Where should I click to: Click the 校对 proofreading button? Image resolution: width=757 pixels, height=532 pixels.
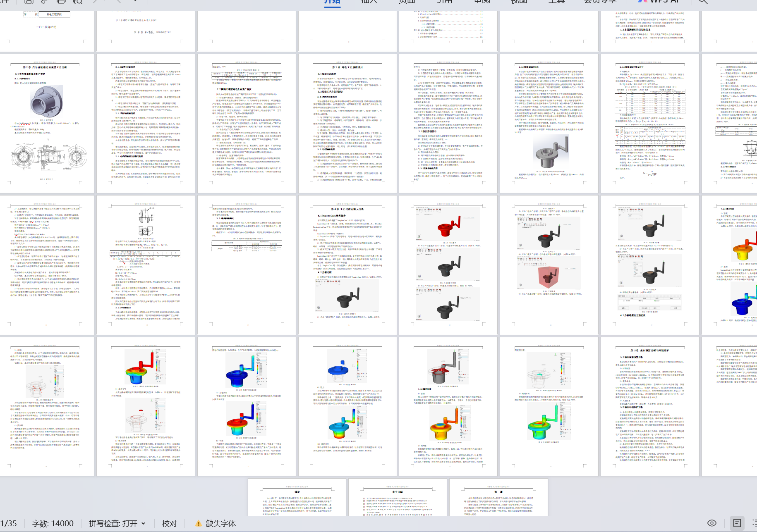(x=170, y=523)
